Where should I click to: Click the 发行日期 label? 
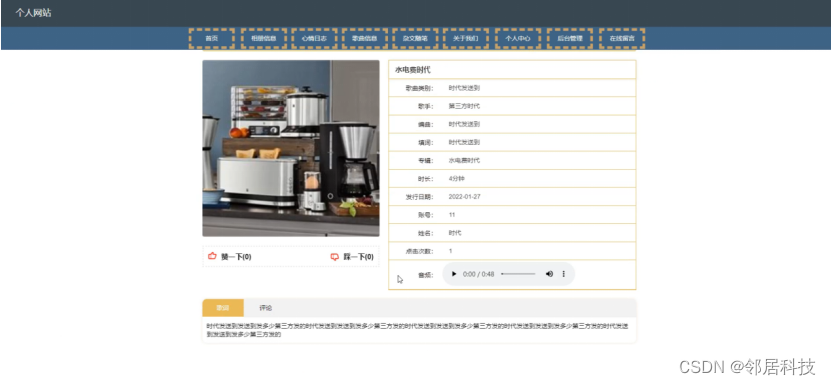pos(420,197)
